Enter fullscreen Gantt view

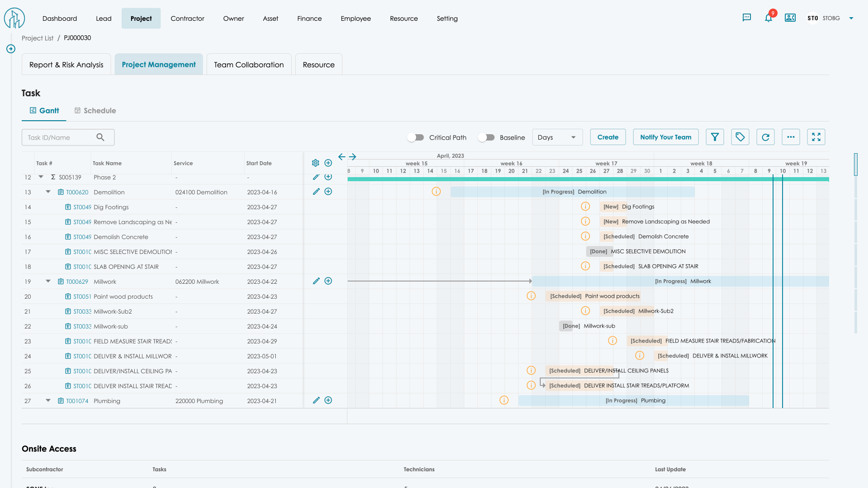816,137
